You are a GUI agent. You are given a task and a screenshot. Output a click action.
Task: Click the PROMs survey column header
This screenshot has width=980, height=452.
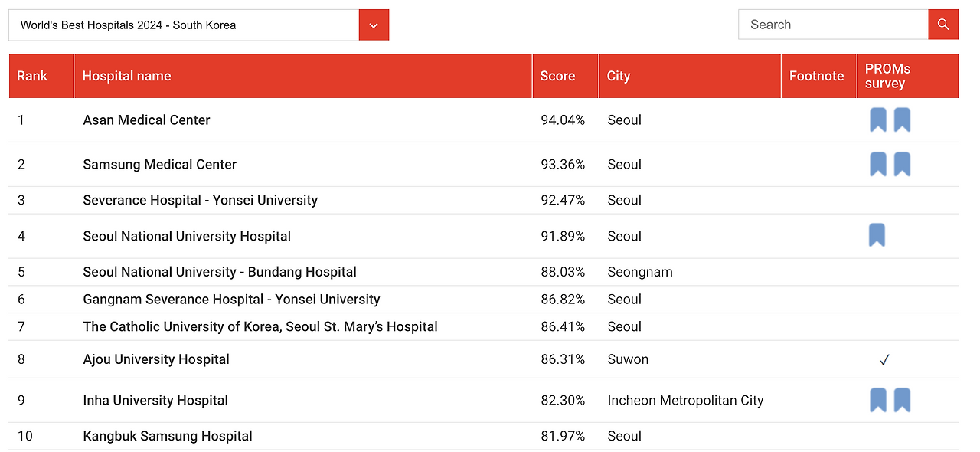point(888,76)
